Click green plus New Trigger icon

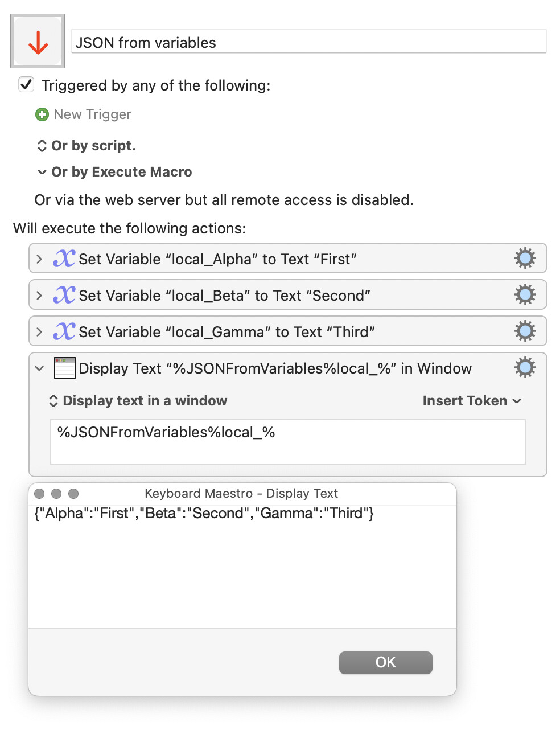42,114
